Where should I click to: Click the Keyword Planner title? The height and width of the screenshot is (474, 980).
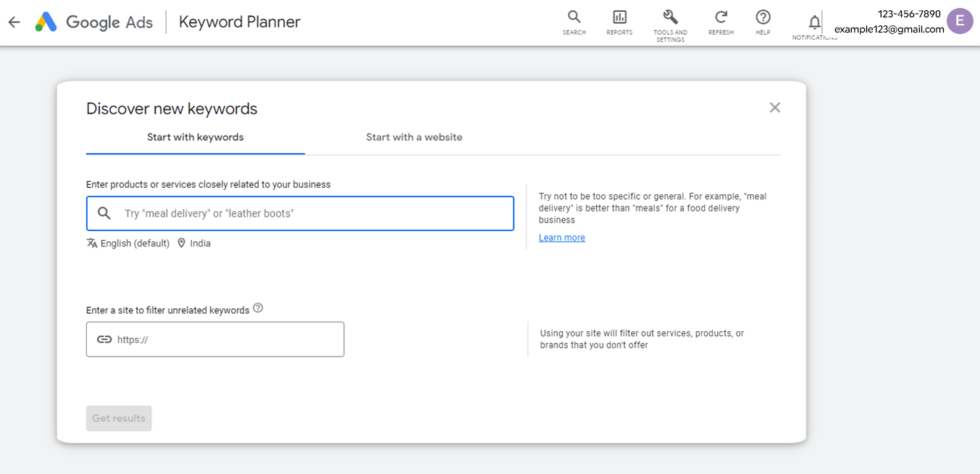[x=240, y=22]
